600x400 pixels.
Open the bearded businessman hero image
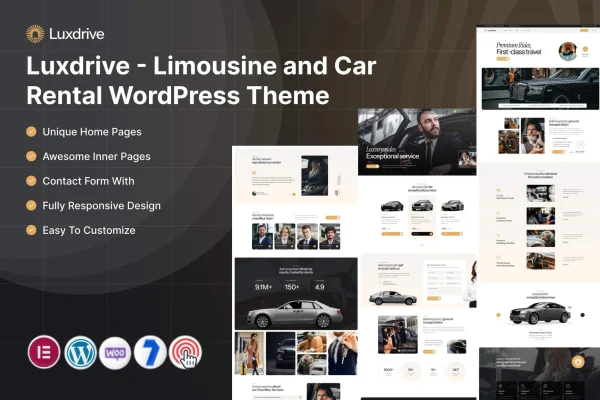pyautogui.click(x=417, y=142)
